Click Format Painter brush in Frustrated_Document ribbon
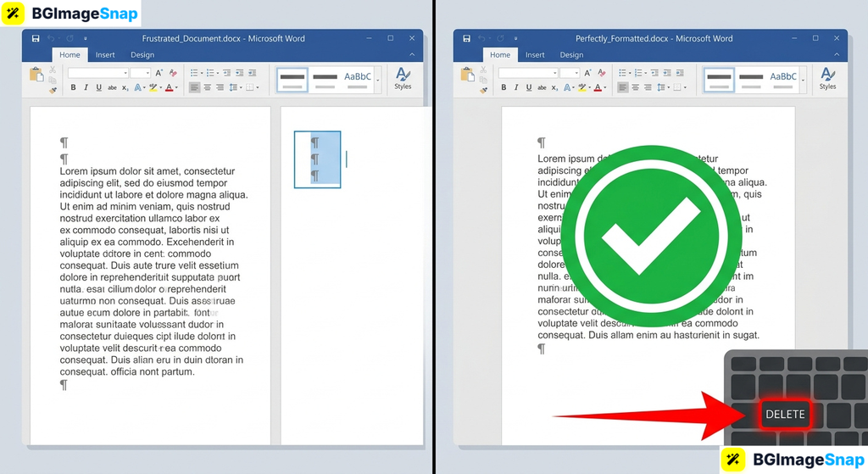Screen dimensions: 868x474 pyautogui.click(x=53, y=90)
